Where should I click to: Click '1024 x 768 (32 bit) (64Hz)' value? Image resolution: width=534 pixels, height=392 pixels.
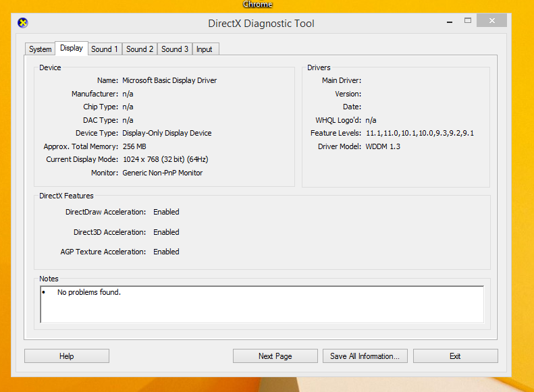(x=165, y=159)
